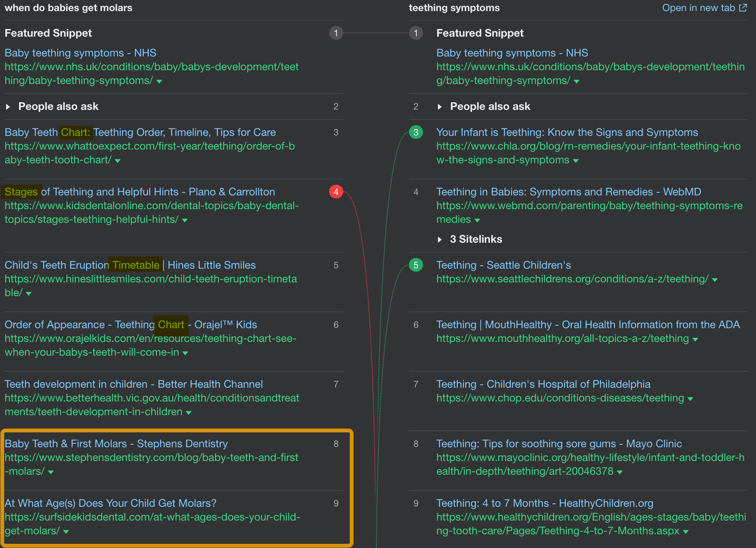Click the green position 3 badge

pyautogui.click(x=416, y=132)
